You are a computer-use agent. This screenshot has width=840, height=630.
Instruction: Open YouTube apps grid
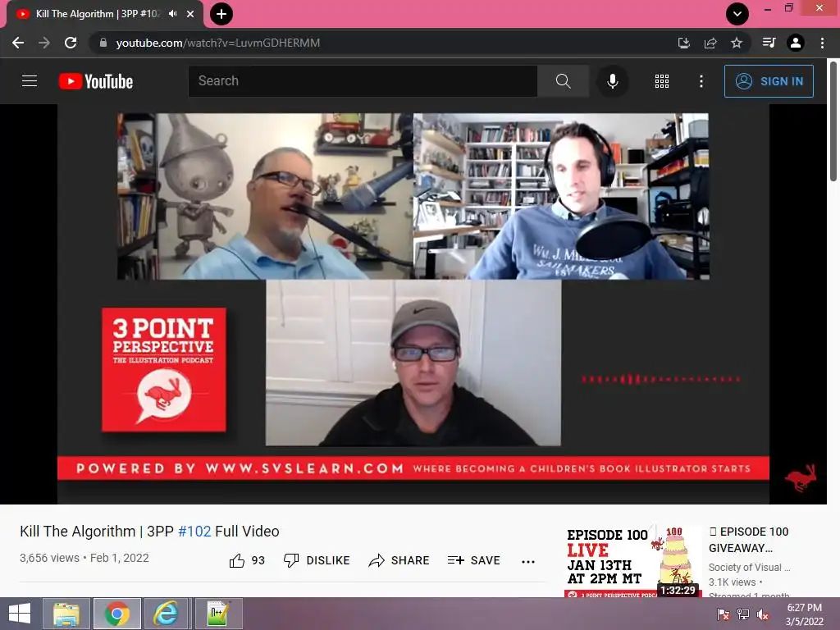coord(662,81)
